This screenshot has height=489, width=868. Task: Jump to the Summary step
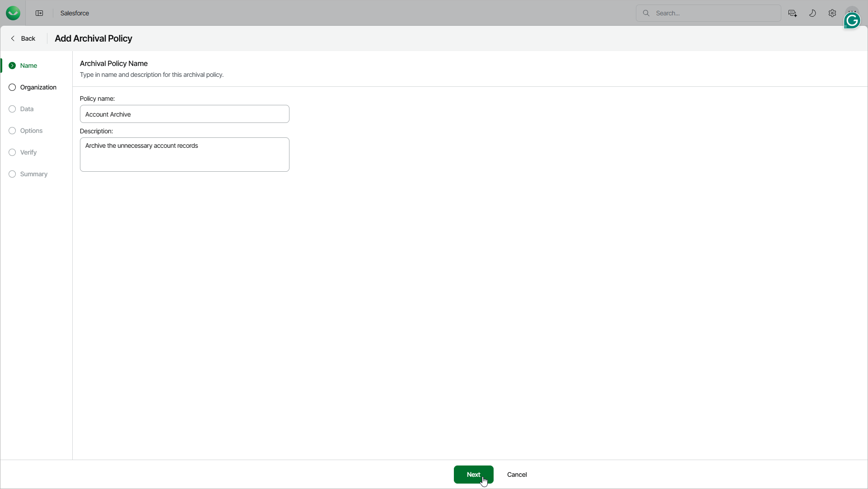(33, 174)
